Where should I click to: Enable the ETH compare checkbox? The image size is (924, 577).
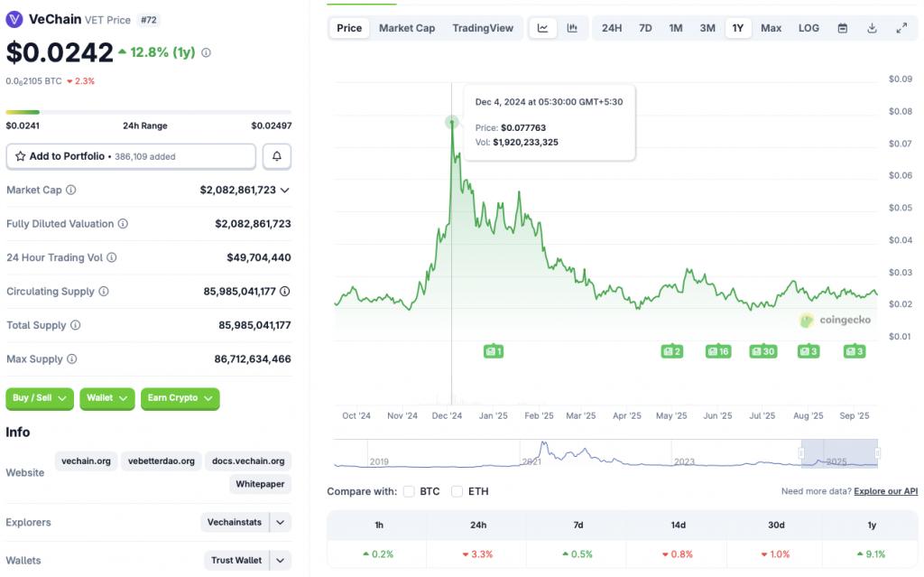pyautogui.click(x=457, y=491)
